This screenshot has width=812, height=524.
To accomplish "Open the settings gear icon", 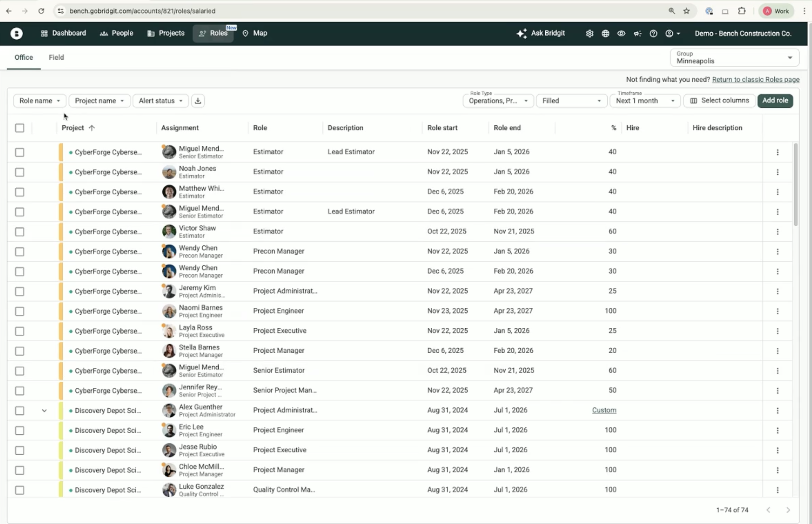I will (x=589, y=33).
